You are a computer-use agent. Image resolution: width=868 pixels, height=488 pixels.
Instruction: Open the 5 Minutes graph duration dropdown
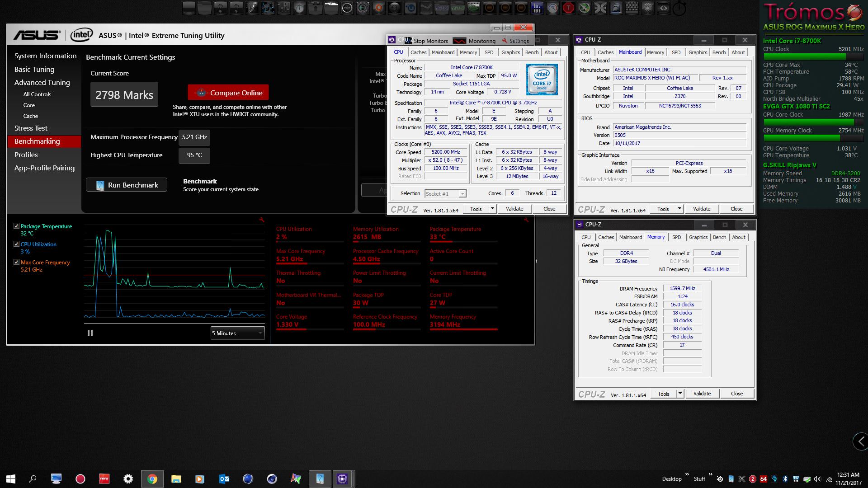pos(237,333)
